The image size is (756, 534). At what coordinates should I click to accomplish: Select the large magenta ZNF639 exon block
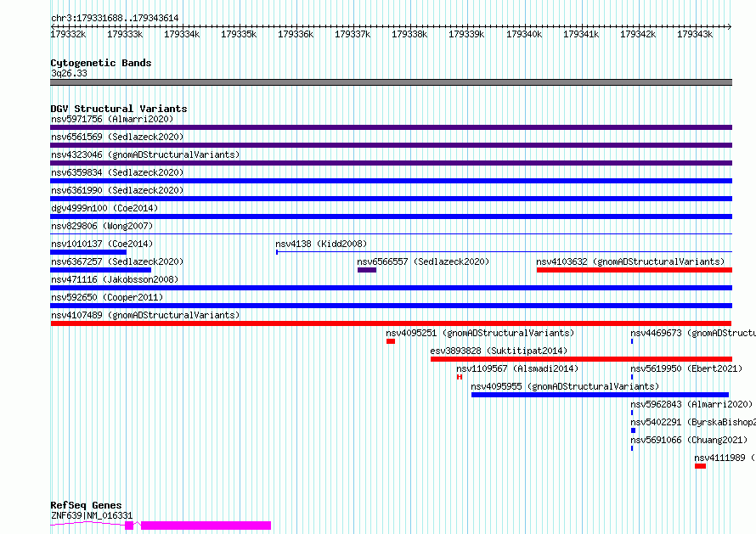point(206,526)
